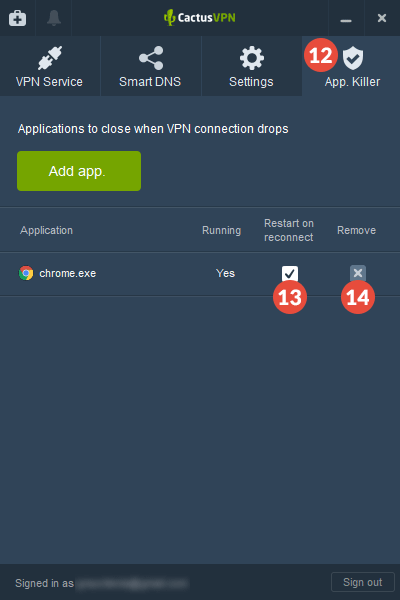Toggle Restart on reconnect for chrome.exe
The width and height of the screenshot is (400, 600).
[290, 273]
